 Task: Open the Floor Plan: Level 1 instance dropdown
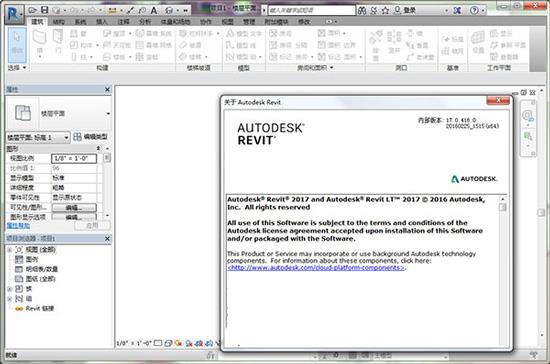(x=66, y=138)
